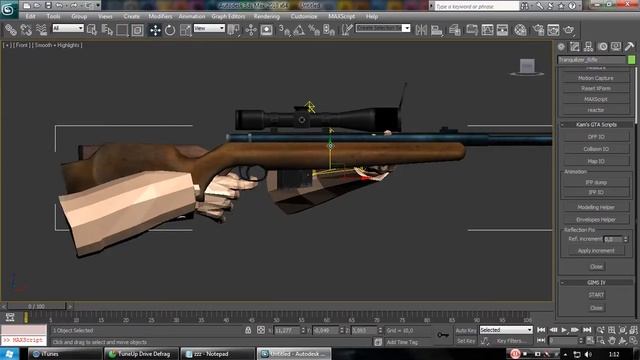Click the Modelling Helper button

point(596,207)
